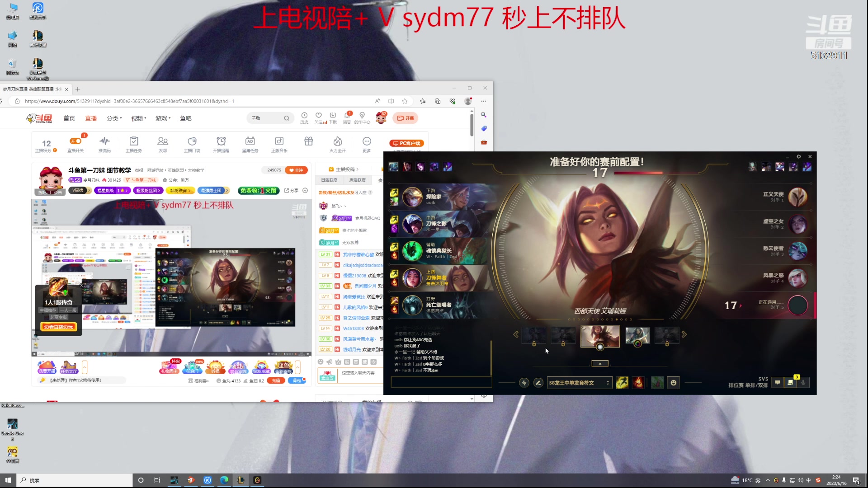Open the emote picker smiley button
Viewport: 868px width, 488px height.
pyautogui.click(x=673, y=383)
